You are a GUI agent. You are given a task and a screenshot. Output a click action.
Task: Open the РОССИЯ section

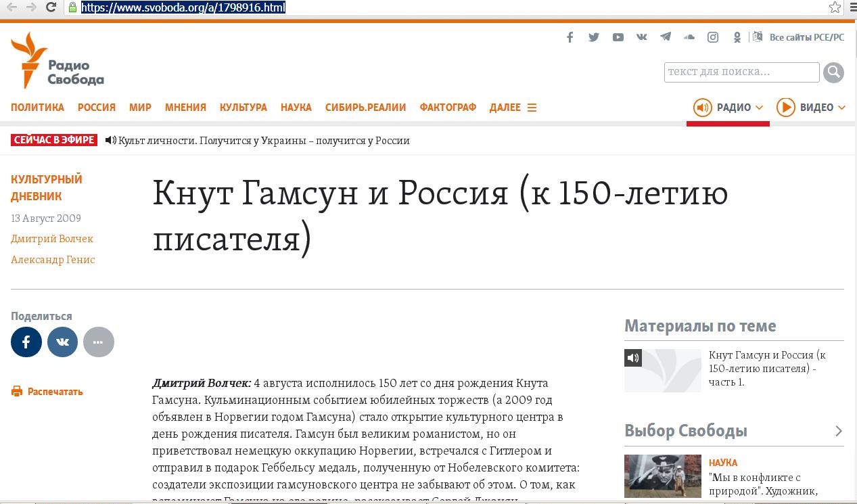point(97,108)
